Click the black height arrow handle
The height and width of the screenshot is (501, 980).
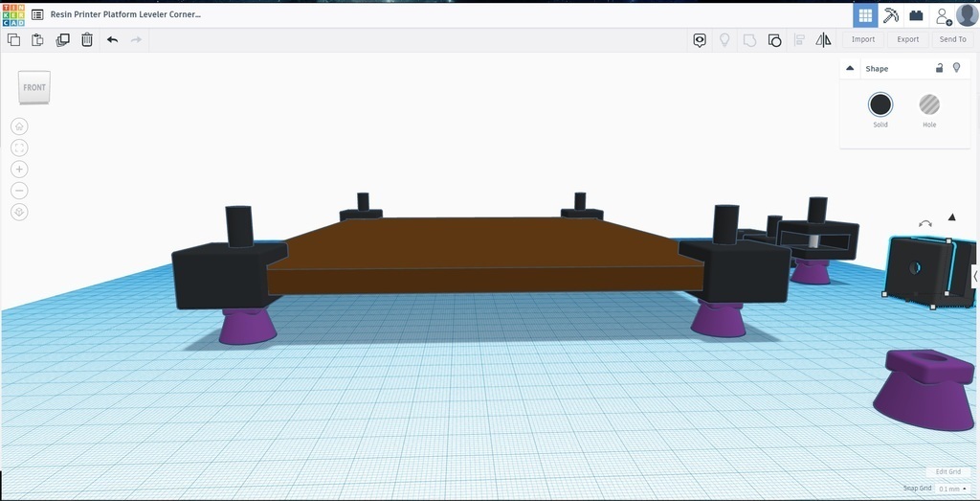[951, 217]
